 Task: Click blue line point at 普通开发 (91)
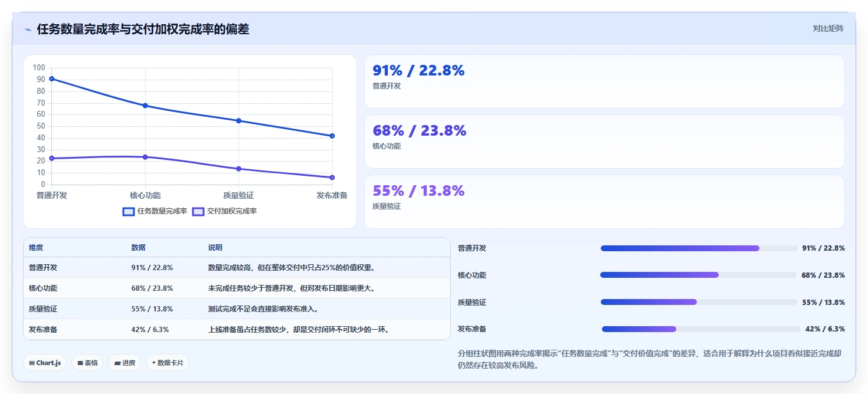52,78
